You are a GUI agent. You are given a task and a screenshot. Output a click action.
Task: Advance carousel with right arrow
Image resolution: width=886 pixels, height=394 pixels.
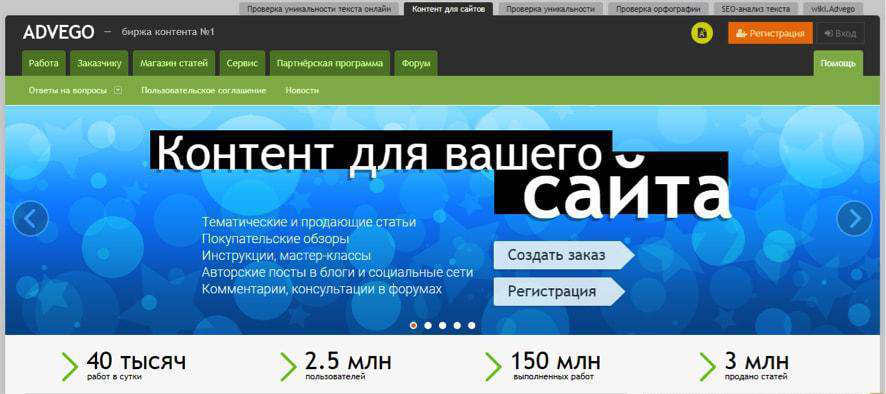coord(854,218)
